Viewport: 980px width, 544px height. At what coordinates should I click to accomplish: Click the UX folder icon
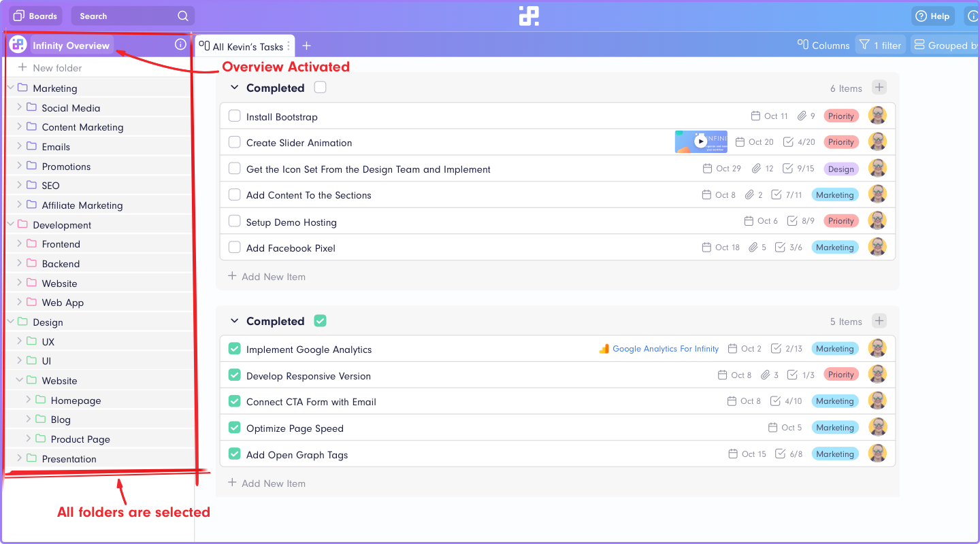(31, 341)
